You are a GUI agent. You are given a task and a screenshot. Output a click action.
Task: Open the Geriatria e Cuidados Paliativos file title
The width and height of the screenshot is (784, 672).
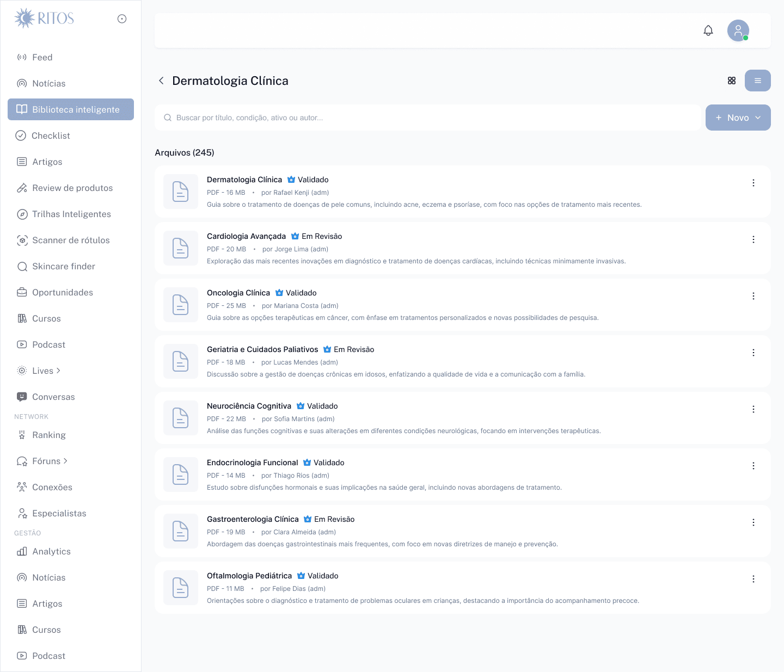(x=262, y=349)
